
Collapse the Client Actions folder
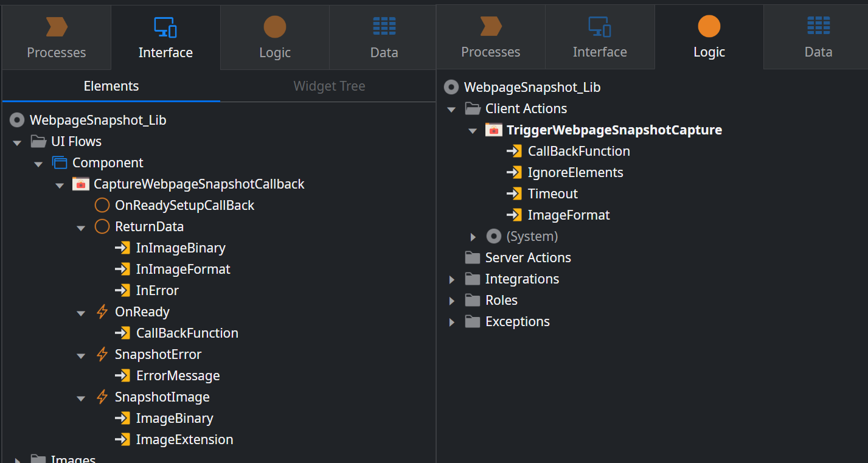click(451, 110)
